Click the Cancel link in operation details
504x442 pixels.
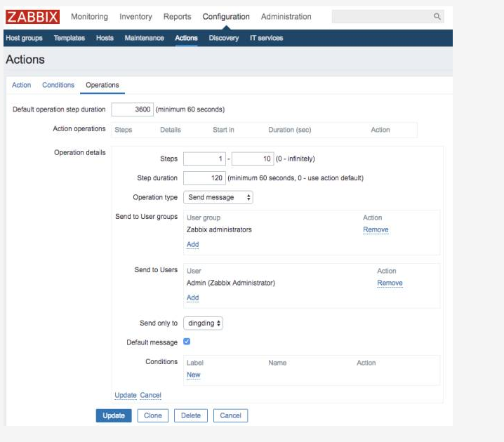pos(150,395)
